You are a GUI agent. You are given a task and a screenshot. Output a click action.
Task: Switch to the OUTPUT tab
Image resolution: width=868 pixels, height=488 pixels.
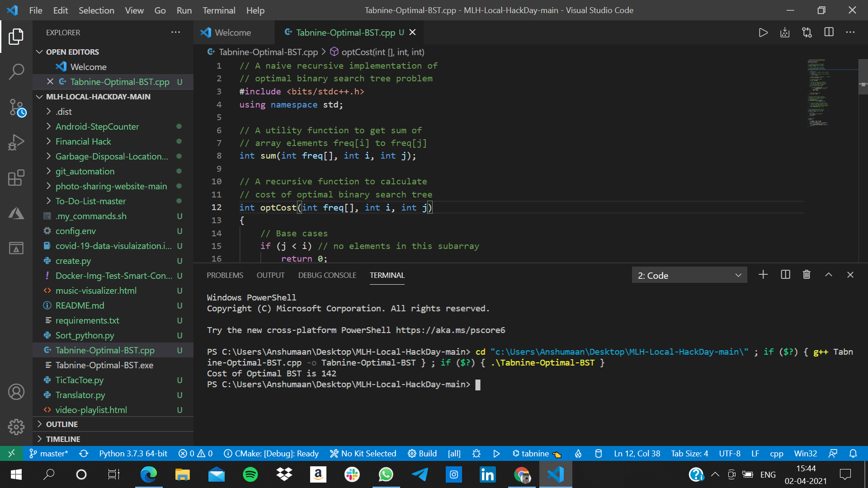270,275
